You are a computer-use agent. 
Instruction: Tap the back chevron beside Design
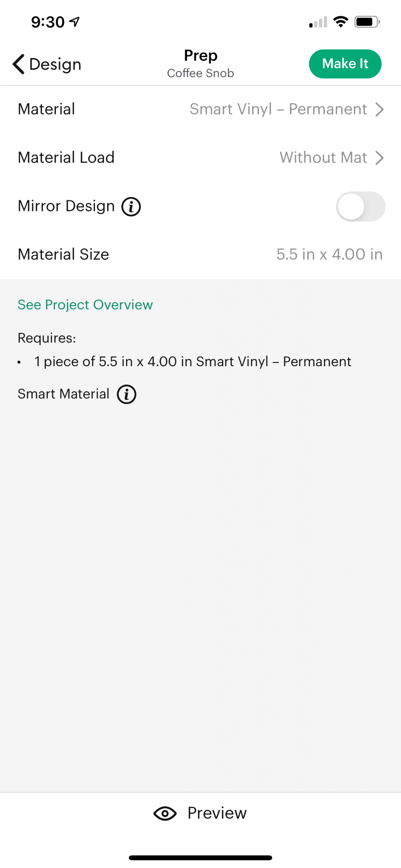[x=18, y=64]
